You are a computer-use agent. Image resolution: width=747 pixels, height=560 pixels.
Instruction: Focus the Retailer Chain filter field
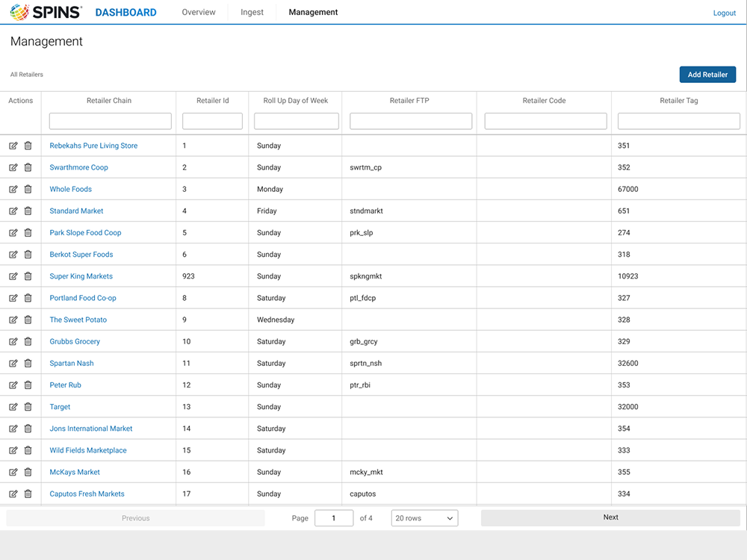point(110,121)
